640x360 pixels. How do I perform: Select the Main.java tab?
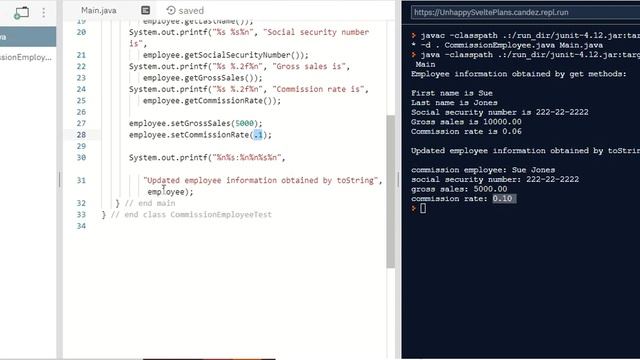(x=99, y=11)
